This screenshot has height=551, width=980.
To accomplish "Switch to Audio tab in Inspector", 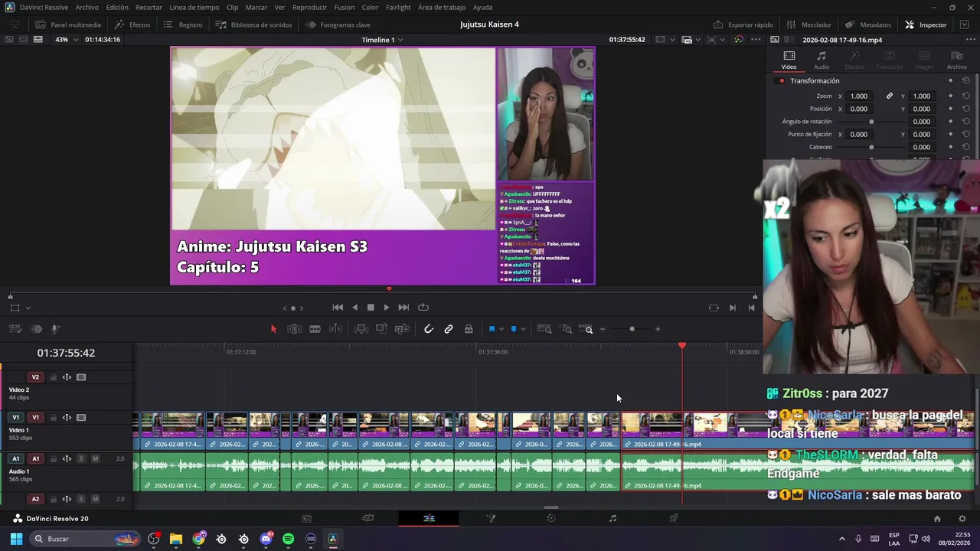I will [821, 60].
